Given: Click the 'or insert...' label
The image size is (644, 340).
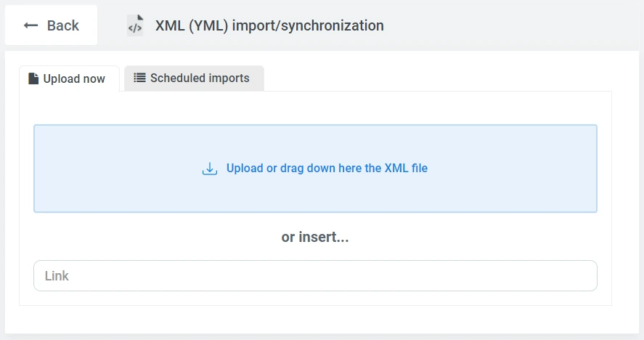Looking at the screenshot, I should (315, 237).
